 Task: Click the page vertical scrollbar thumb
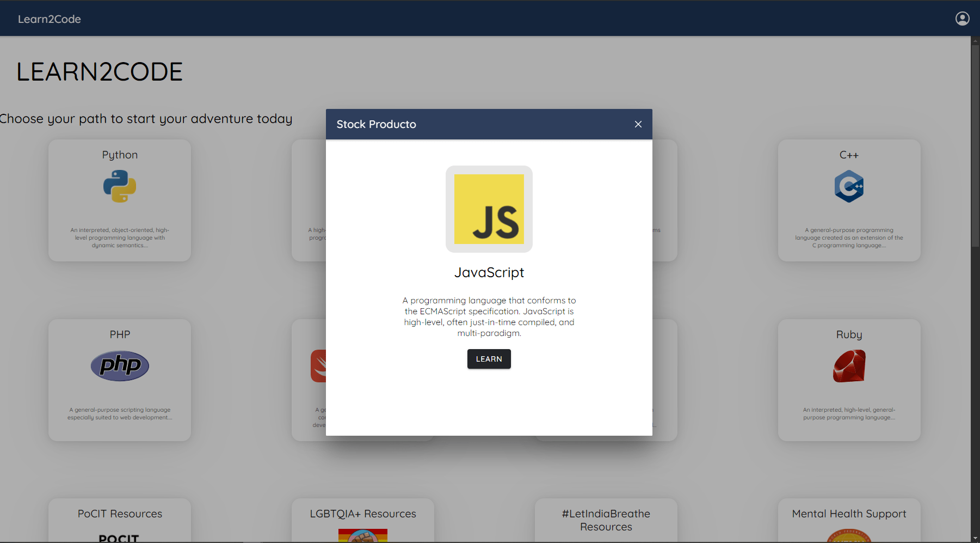point(975,145)
